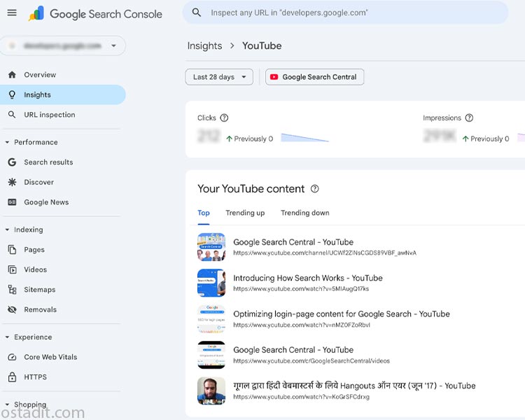Open Core Web Vitals report

click(62, 357)
